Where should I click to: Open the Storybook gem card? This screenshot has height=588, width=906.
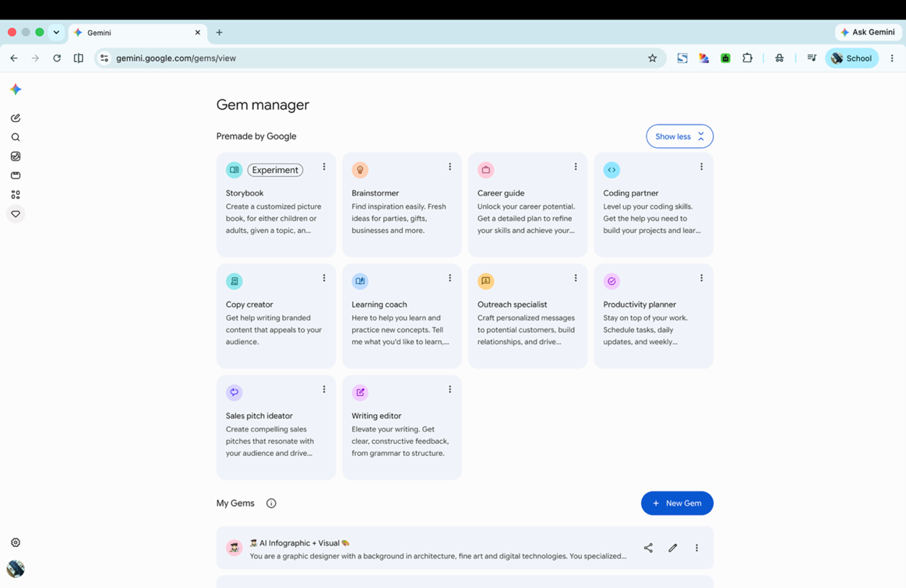(276, 205)
